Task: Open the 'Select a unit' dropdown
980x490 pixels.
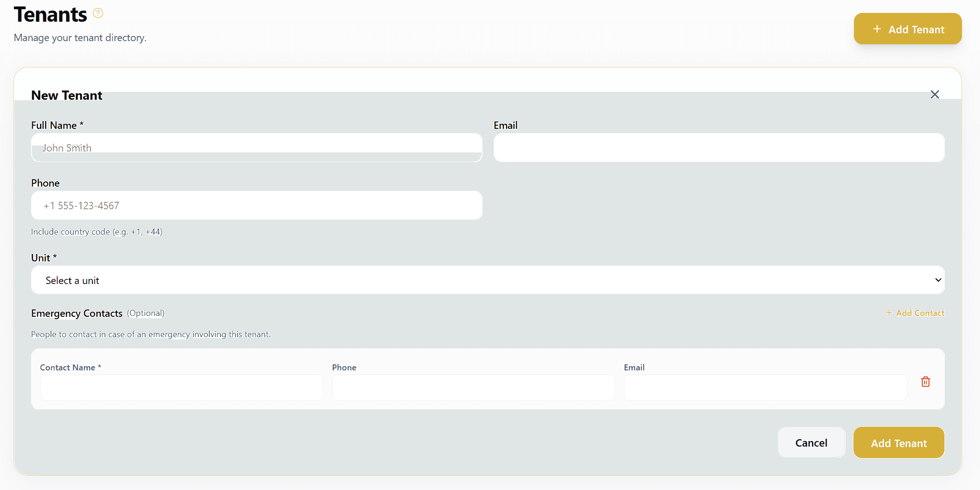Action: 487,280
